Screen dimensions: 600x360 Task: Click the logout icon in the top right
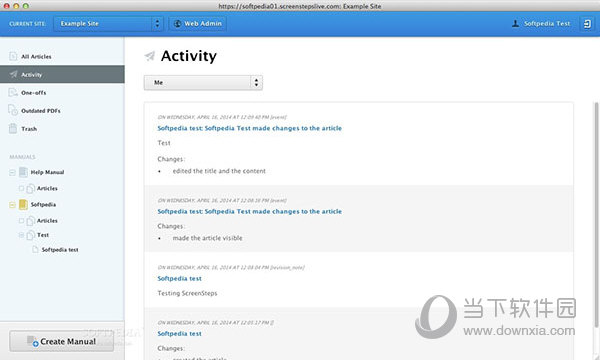pyautogui.click(x=587, y=24)
